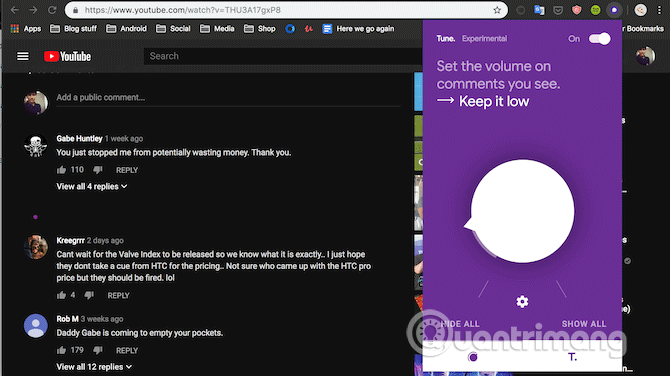Open Social bookmarks folder

173,29
